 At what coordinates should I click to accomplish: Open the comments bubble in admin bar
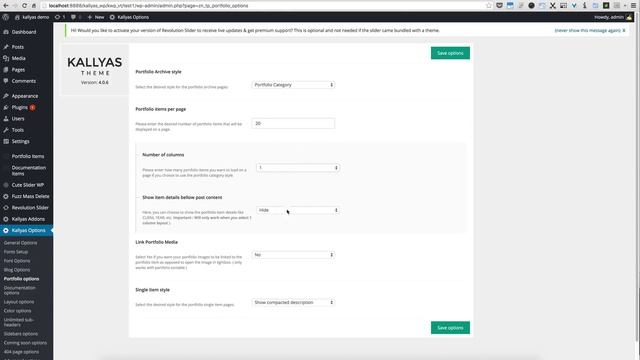click(x=76, y=17)
